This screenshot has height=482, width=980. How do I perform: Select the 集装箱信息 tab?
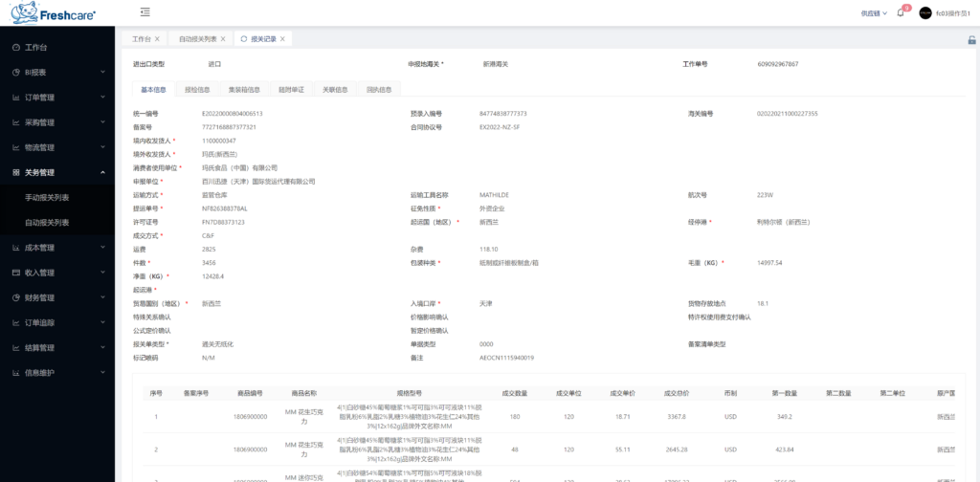coord(244,89)
